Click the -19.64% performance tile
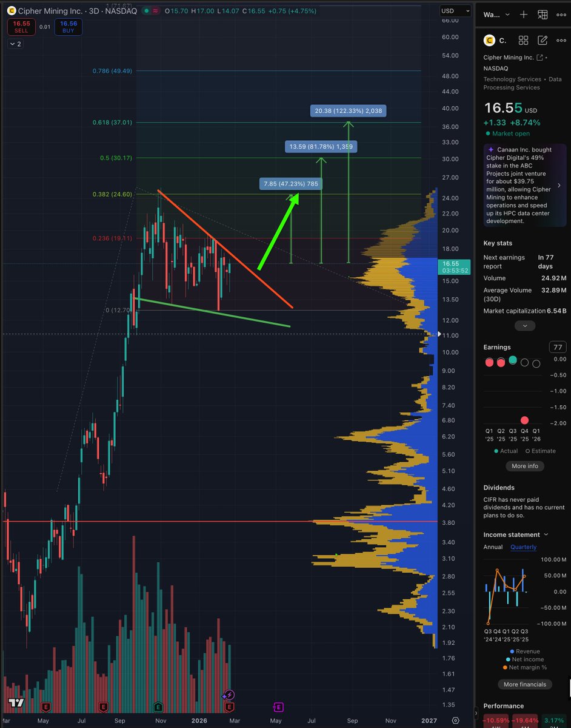This screenshot has width=571, height=728. [525, 721]
